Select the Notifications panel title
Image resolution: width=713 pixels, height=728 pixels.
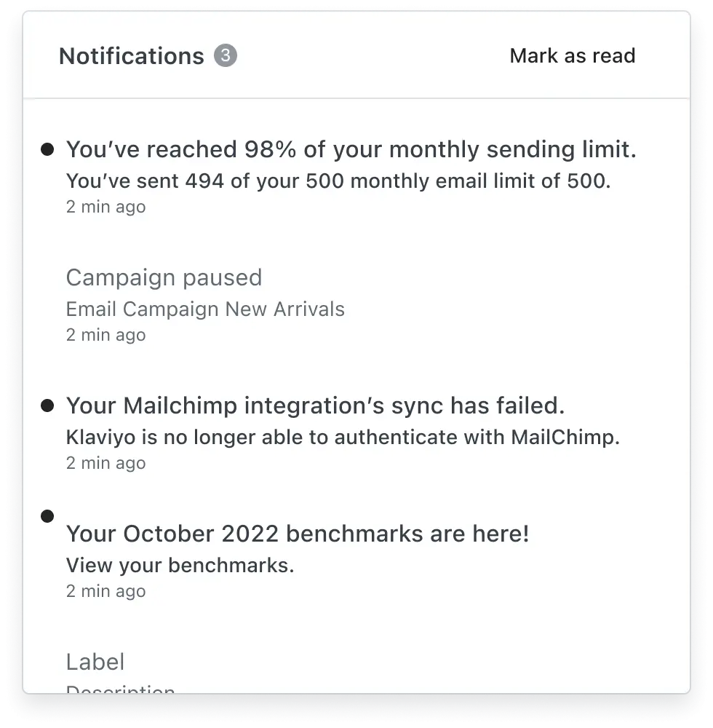[x=132, y=55]
